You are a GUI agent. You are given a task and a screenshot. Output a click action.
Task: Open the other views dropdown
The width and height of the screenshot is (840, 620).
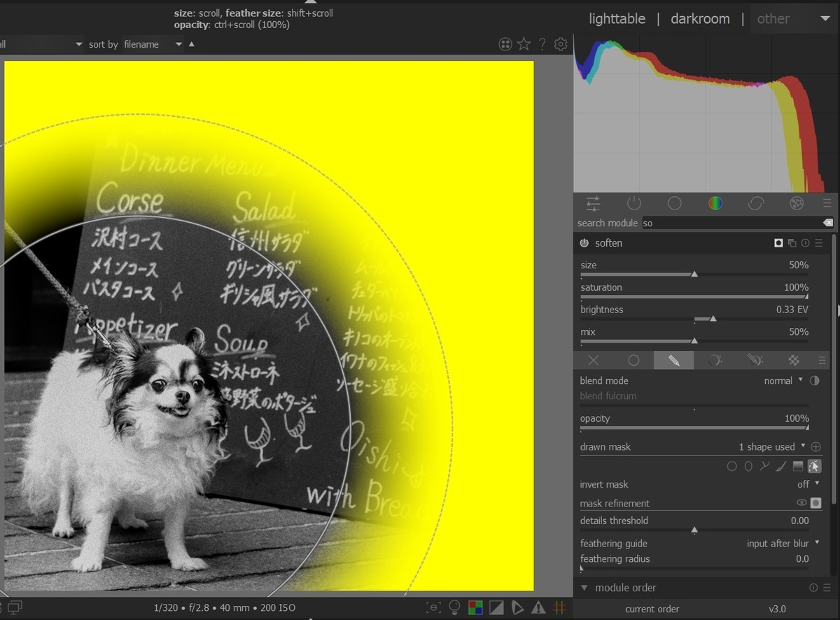pyautogui.click(x=794, y=19)
